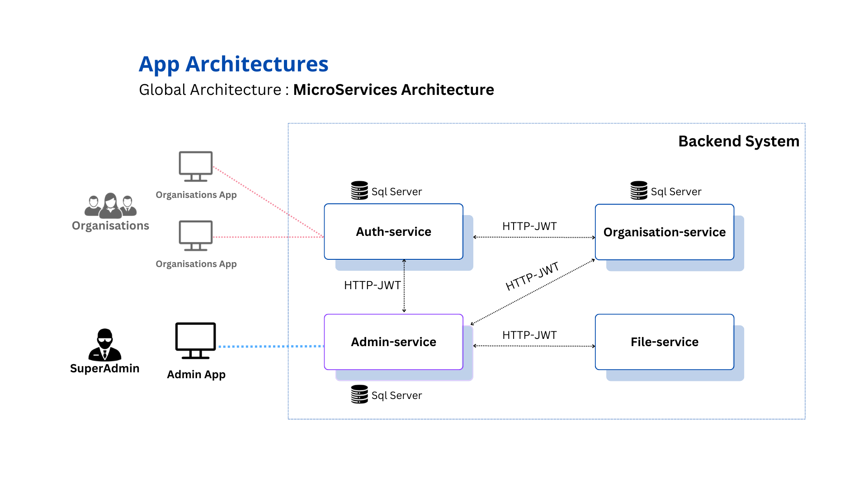Viewport: 868px width, 488px height.
Task: Click the Organisations label text
Action: pyautogui.click(x=110, y=225)
